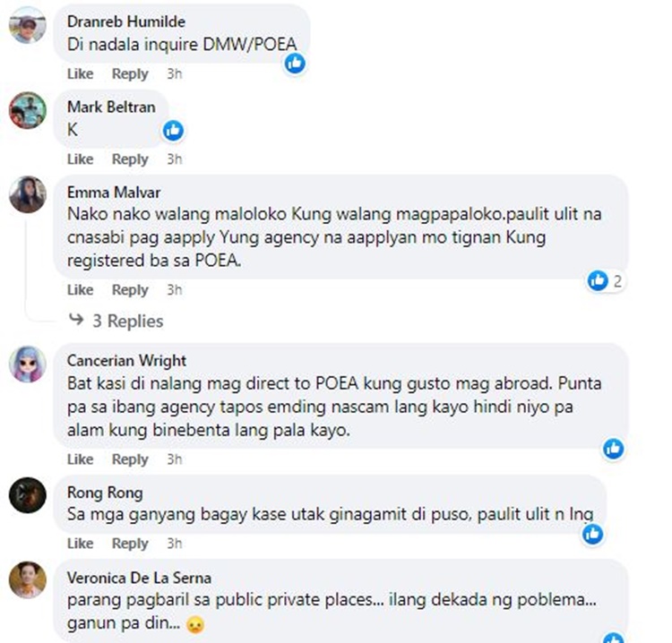Open Dranreb Humilde's profile picture

[x=28, y=25]
